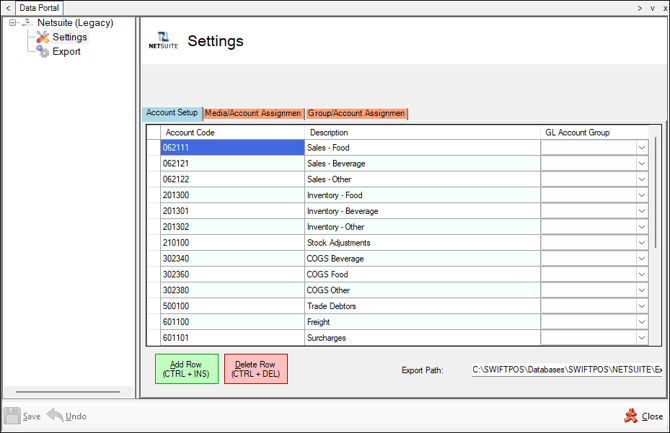Click the Freight description cell
Viewport: 670px width, 433px height.
[422, 322]
